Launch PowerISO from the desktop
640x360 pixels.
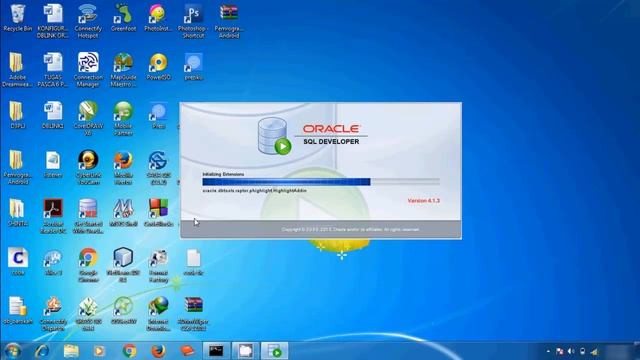click(158, 67)
